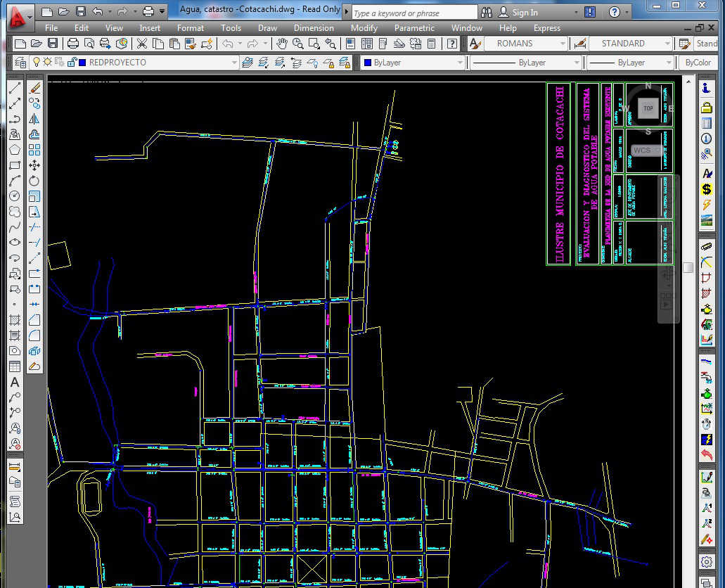Select the Line tool in Draw toolbar

pyautogui.click(x=15, y=88)
